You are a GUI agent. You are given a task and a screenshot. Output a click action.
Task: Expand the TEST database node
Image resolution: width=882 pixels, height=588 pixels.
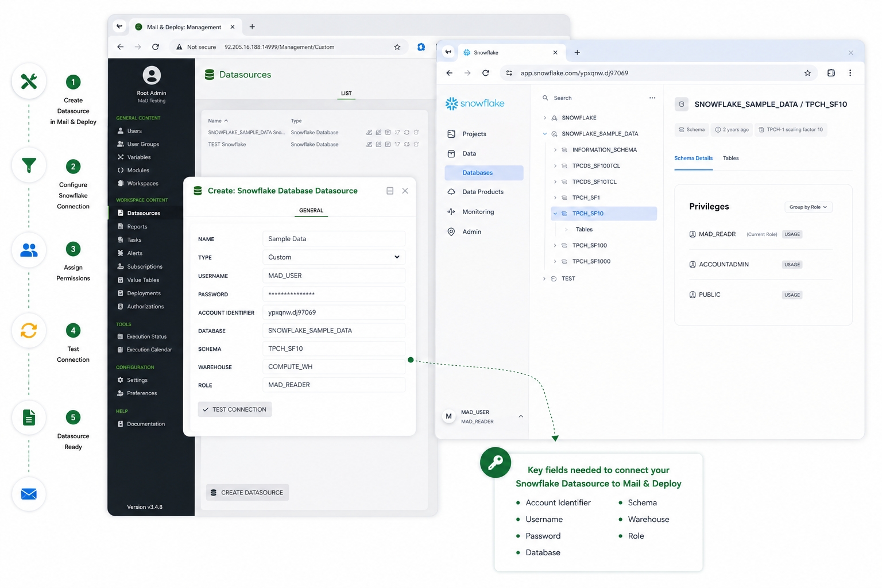(545, 278)
